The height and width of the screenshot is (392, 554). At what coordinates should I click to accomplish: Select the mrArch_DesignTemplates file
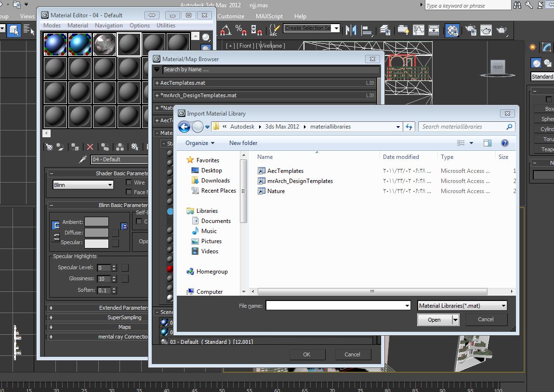pyautogui.click(x=300, y=181)
